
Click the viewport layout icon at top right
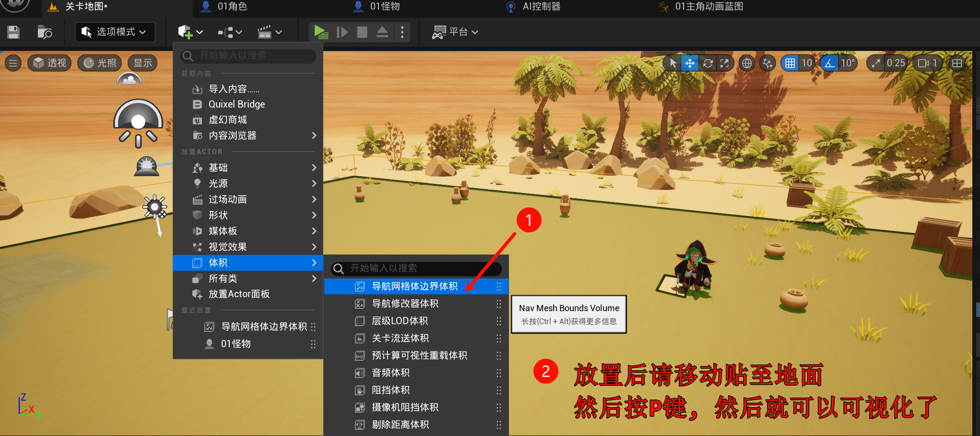click(x=957, y=63)
